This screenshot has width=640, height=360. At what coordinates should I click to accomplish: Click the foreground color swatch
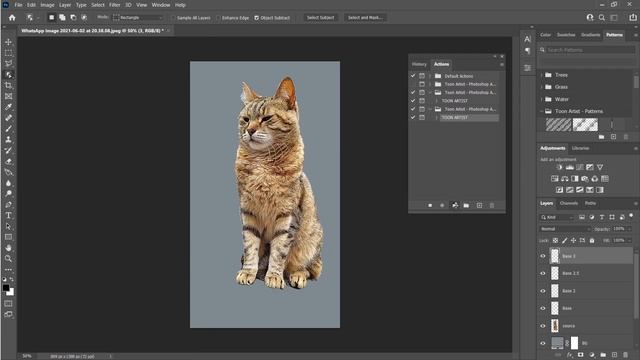click(6, 288)
